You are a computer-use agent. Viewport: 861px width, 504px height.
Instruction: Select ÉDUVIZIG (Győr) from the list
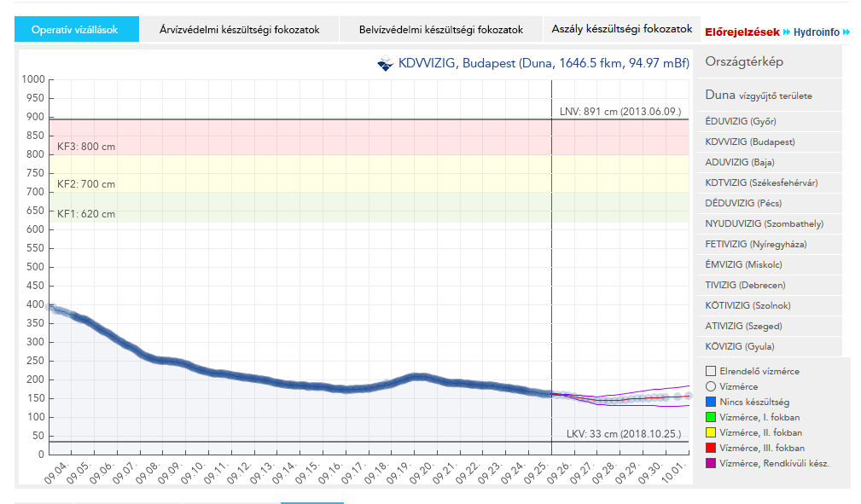pyautogui.click(x=741, y=121)
